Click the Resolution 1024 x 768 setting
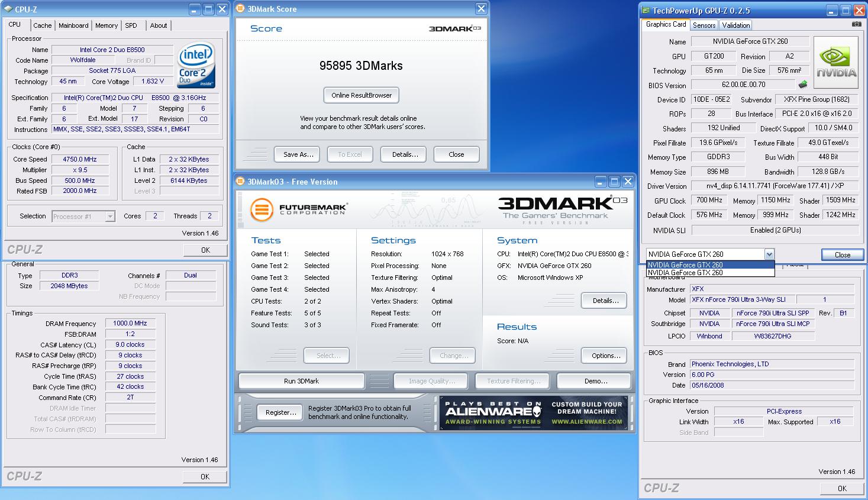 [447, 254]
